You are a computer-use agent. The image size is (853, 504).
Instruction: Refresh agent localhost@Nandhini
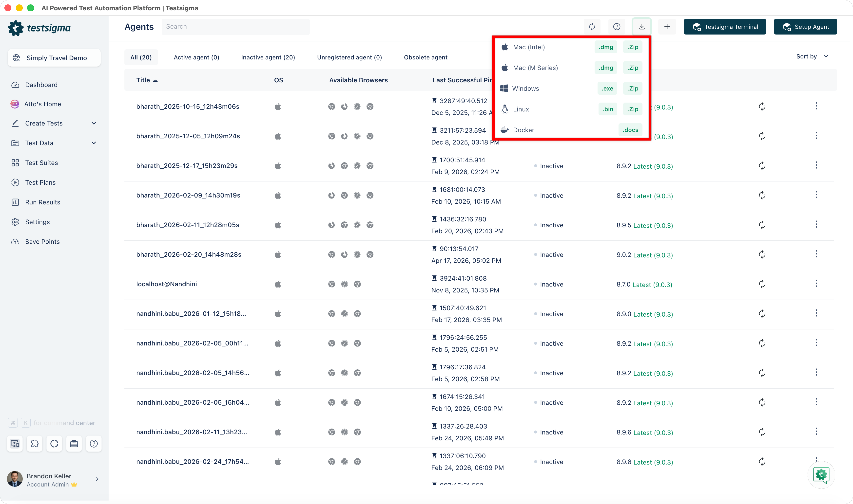pyautogui.click(x=762, y=284)
